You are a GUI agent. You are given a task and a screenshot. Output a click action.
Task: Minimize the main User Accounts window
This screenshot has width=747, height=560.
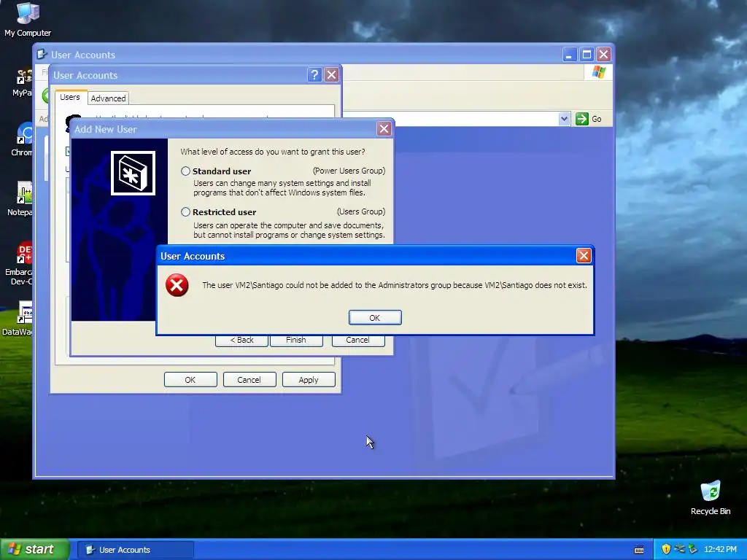pyautogui.click(x=569, y=54)
